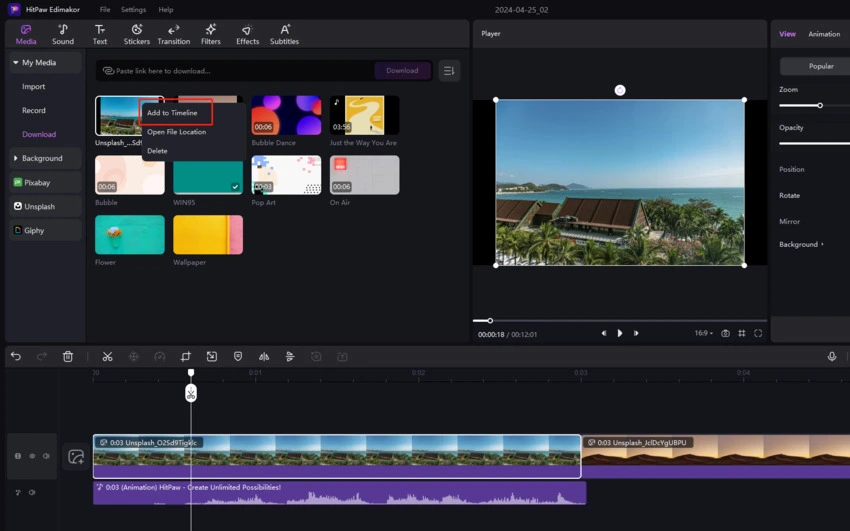
Task: Expand the Background section in sidebar
Action: pos(42,158)
